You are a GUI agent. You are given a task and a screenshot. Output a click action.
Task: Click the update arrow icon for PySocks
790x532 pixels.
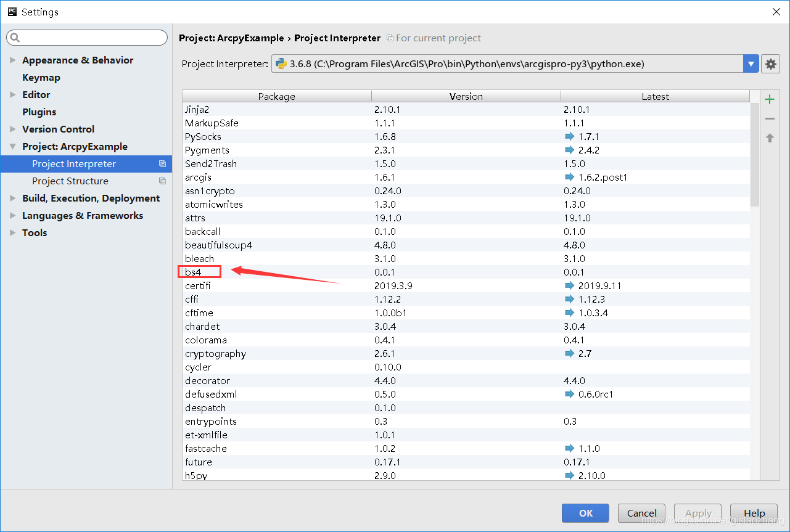[569, 136]
